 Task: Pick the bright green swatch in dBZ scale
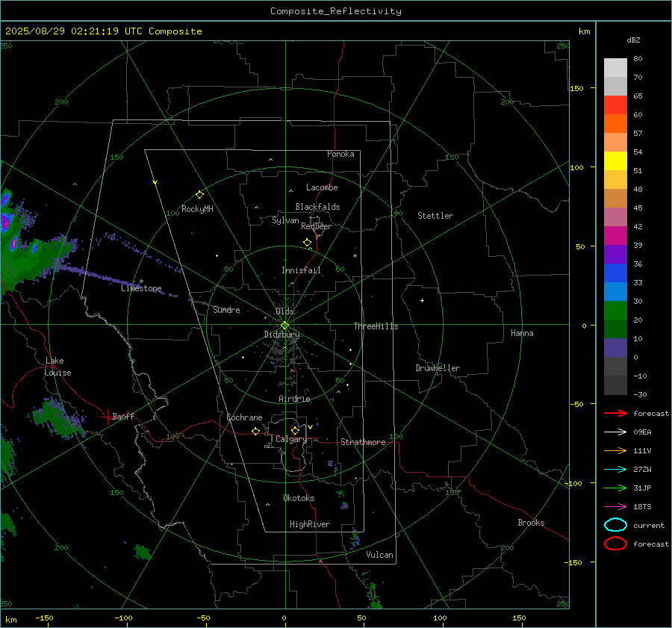tap(615, 310)
